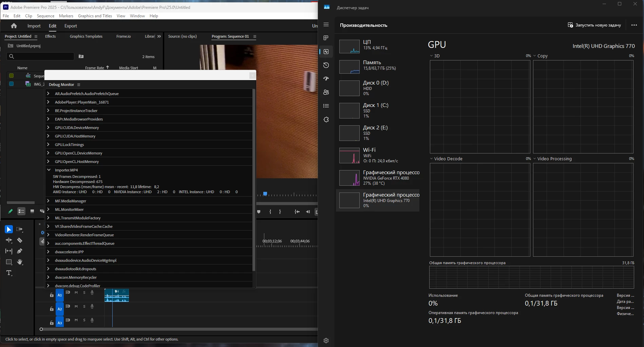
Task: Click Program monitor playhead marker
Action: coord(265,194)
